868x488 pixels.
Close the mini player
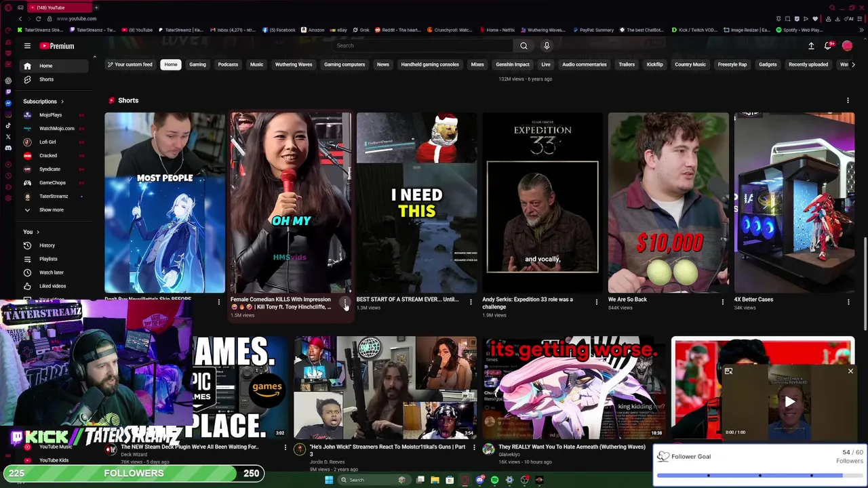point(850,371)
